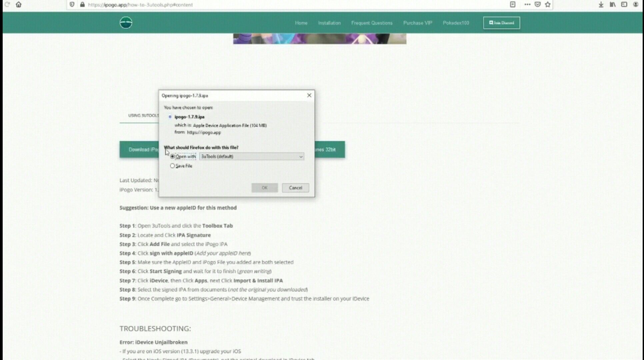644x360 pixels.
Task: Confirm with OK button in dialog
Action: [x=264, y=188]
